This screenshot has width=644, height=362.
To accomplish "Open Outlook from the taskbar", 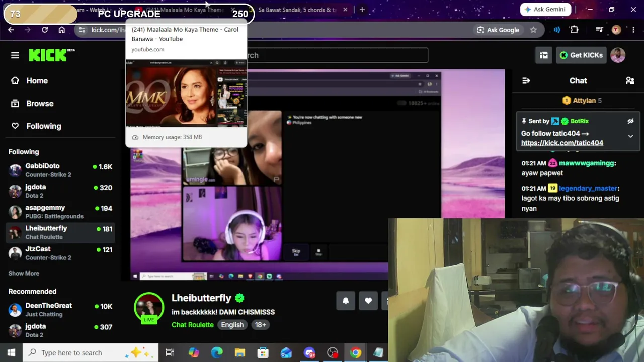I will click(x=286, y=353).
